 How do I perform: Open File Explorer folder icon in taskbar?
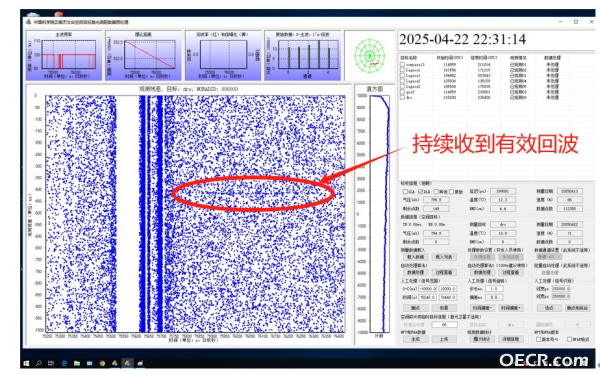coord(77,363)
